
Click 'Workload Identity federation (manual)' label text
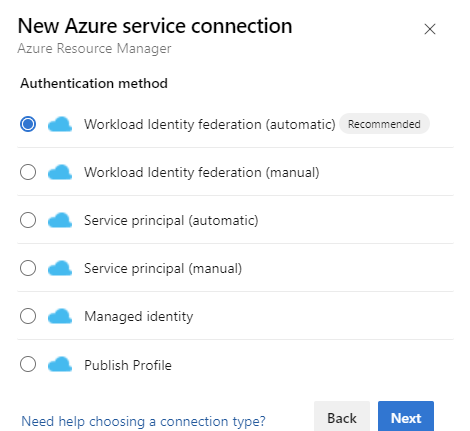202,172
